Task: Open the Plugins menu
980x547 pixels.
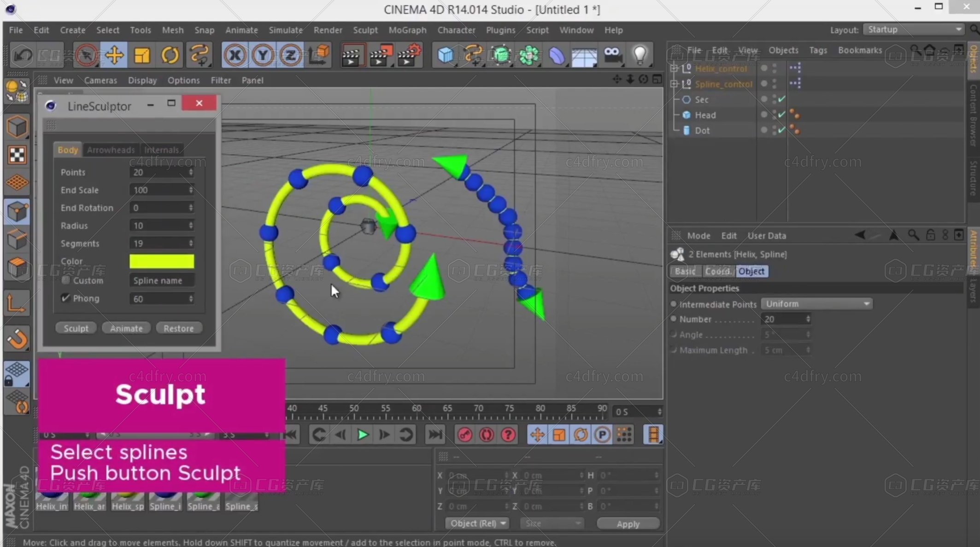Action: pyautogui.click(x=500, y=30)
